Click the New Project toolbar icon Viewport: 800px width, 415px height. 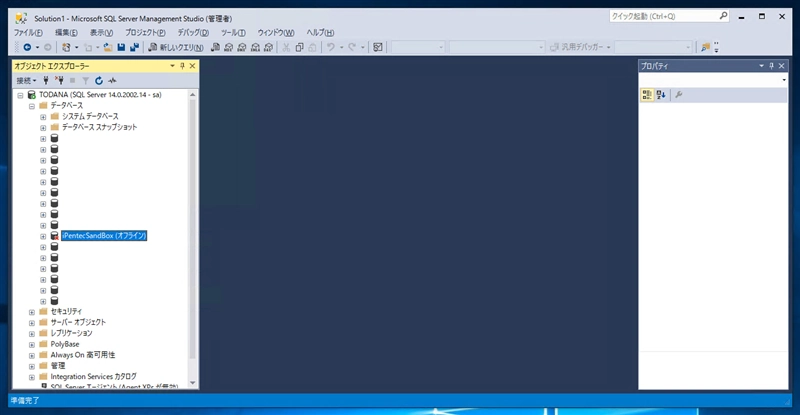[66, 47]
